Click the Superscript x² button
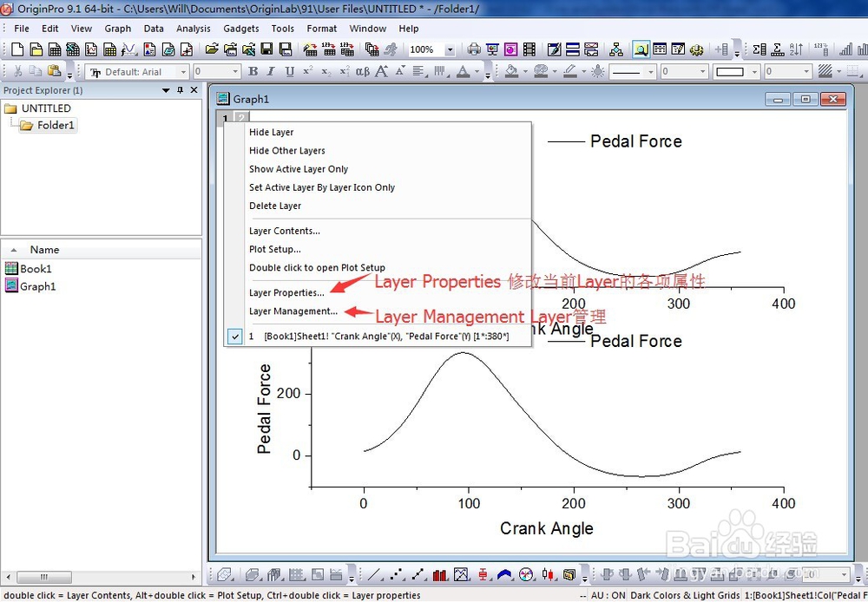The height and width of the screenshot is (602, 868). click(x=308, y=71)
